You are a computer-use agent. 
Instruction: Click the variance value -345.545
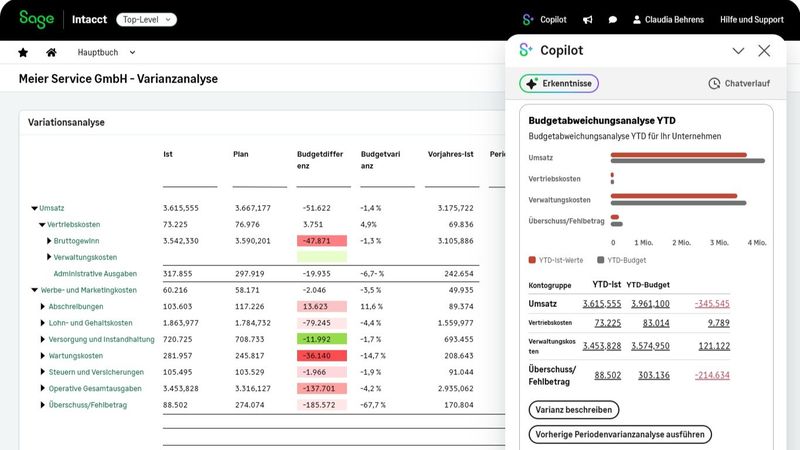(712, 304)
